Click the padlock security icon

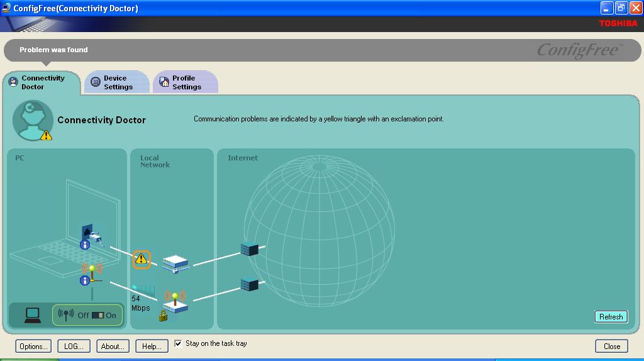tap(163, 317)
